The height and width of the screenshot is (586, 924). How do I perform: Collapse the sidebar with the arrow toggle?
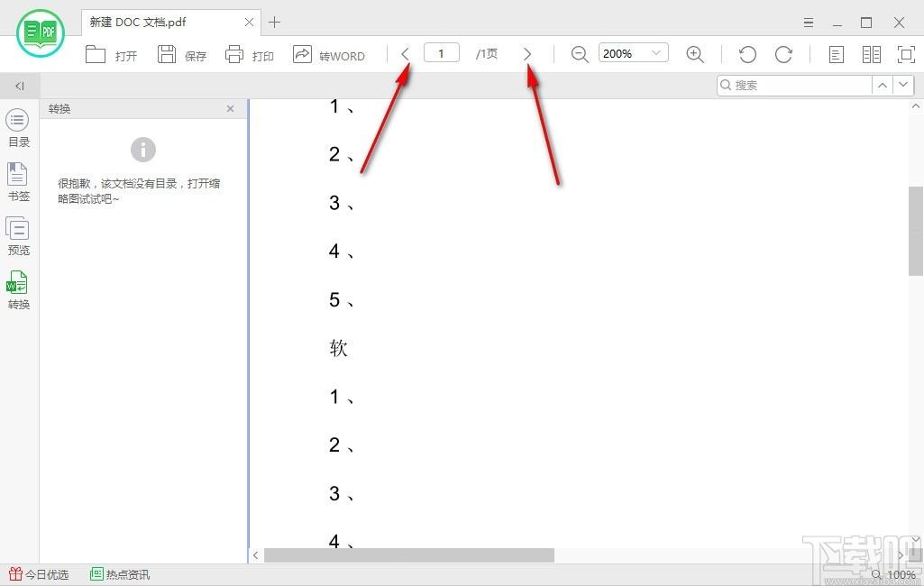pyautogui.click(x=20, y=86)
